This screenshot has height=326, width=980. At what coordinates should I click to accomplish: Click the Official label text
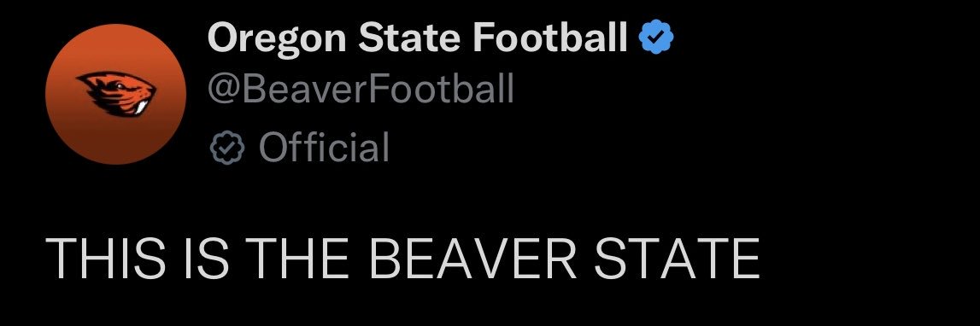[324, 148]
